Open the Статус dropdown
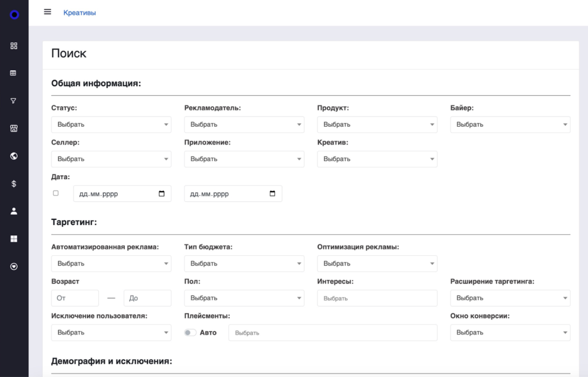Viewport: 588px width, 377px height. click(x=111, y=125)
